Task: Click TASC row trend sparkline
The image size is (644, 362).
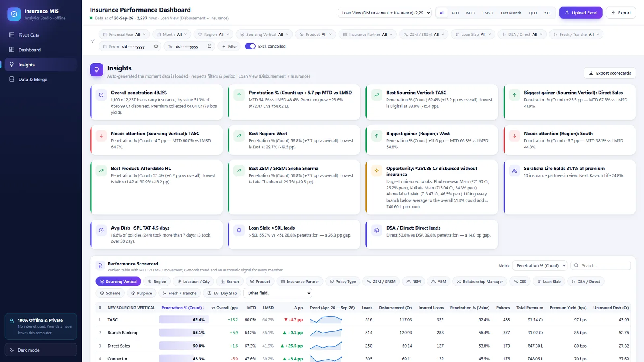Action: (x=326, y=320)
